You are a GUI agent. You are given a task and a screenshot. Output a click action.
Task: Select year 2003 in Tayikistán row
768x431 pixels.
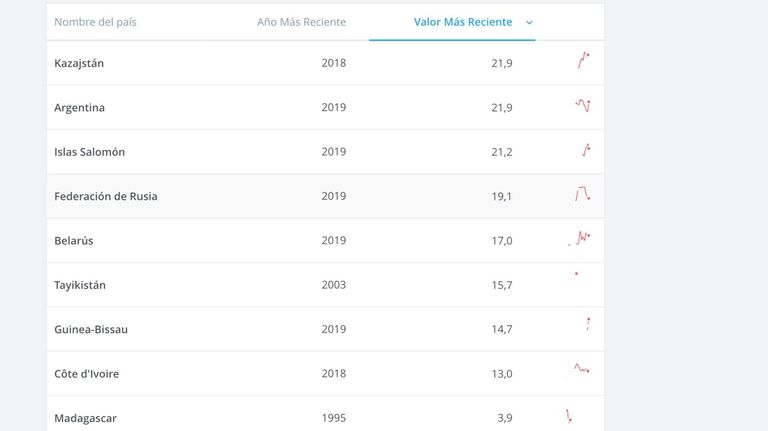point(334,285)
